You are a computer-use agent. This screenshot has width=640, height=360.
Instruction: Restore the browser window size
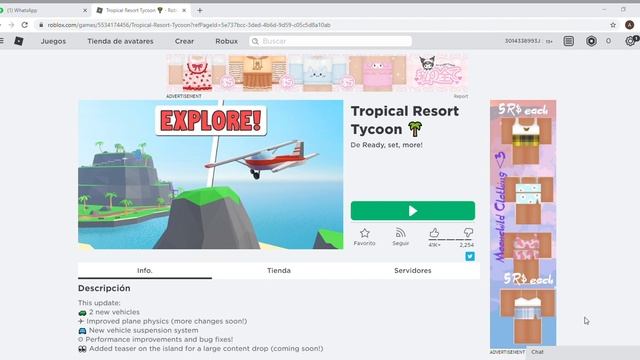623,9
